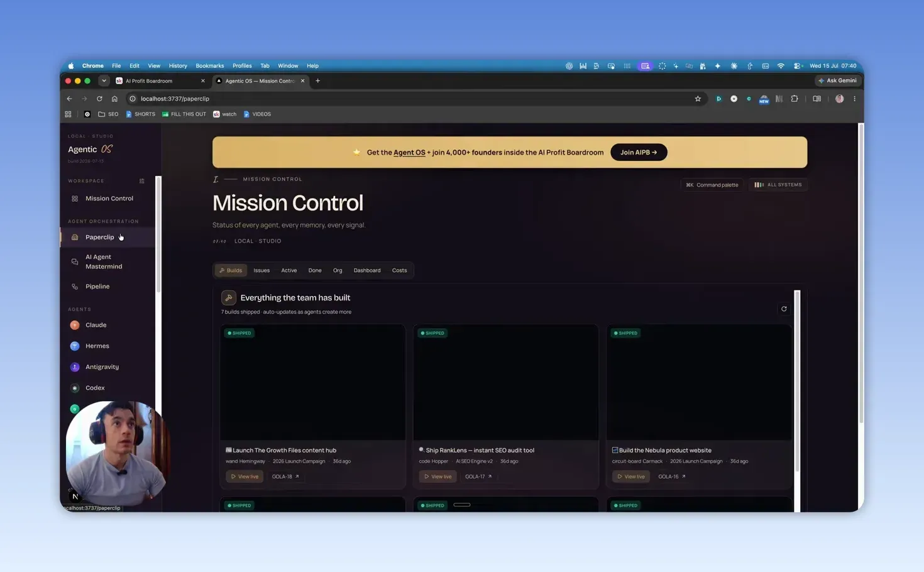Bookmark this page with the star icon
924x572 pixels.
[698, 99]
